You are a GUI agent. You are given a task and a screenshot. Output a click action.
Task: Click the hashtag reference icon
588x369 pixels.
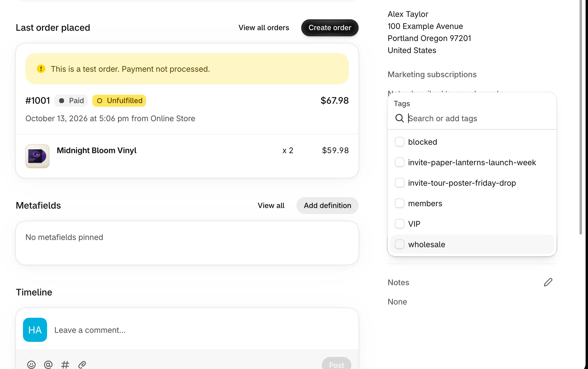[x=65, y=364]
